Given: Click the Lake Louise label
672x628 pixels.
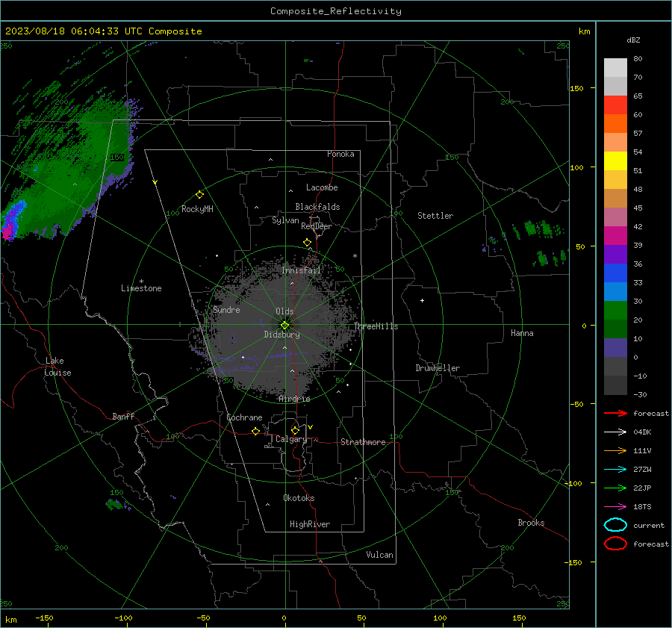Looking at the screenshot, I should click(57, 367).
